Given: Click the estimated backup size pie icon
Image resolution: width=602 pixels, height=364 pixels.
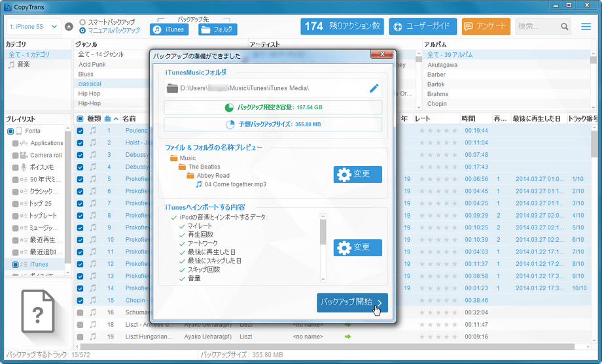Looking at the screenshot, I should tap(230, 124).
